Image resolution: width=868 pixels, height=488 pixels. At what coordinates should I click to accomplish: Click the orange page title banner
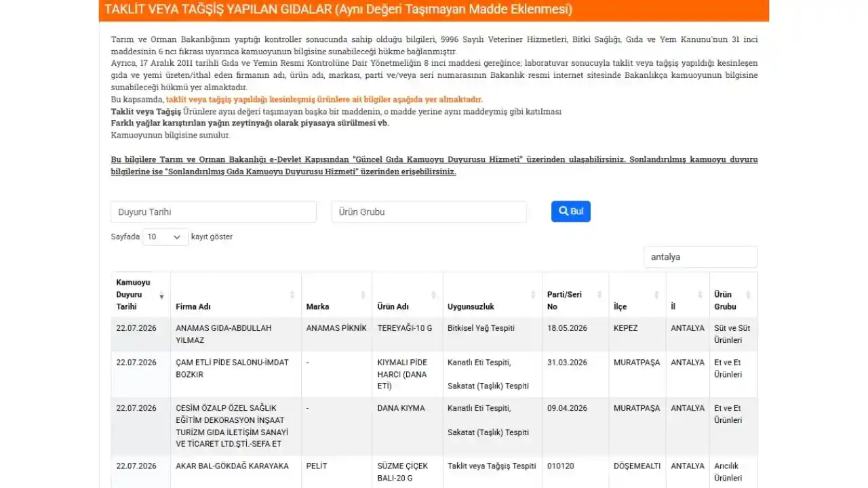click(434, 10)
